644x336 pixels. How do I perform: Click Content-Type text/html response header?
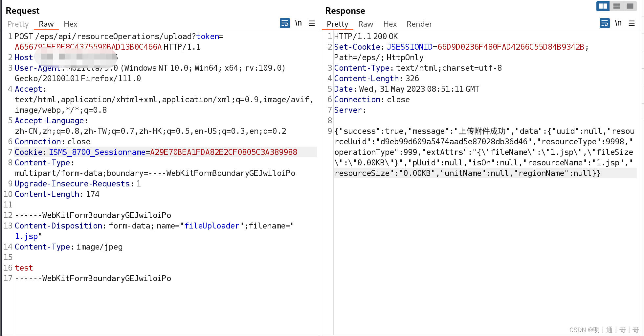(418, 68)
